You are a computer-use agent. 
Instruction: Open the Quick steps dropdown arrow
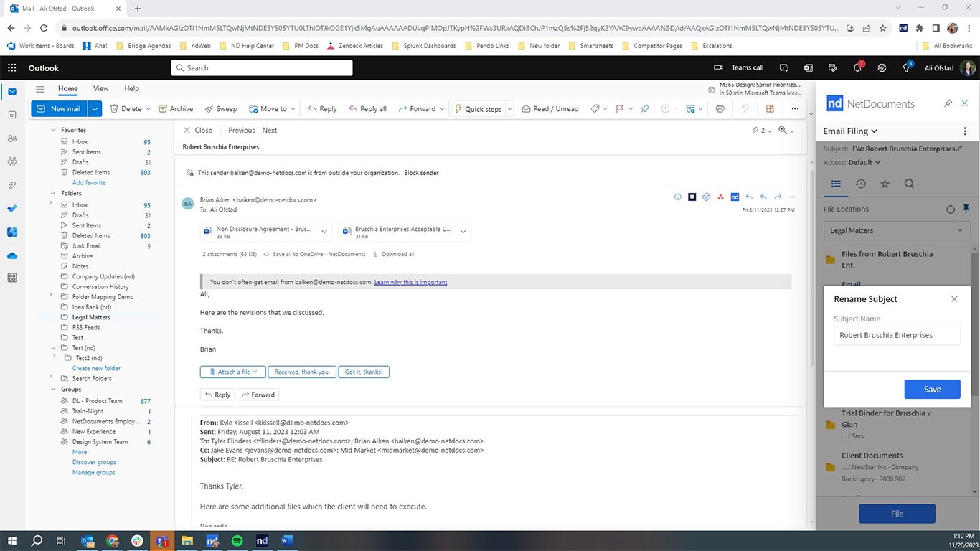[x=509, y=109]
